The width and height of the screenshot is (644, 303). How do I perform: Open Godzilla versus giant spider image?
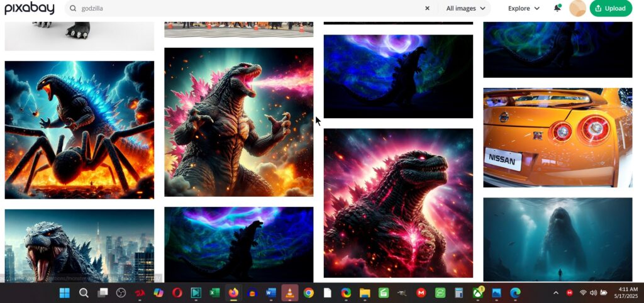point(79,129)
